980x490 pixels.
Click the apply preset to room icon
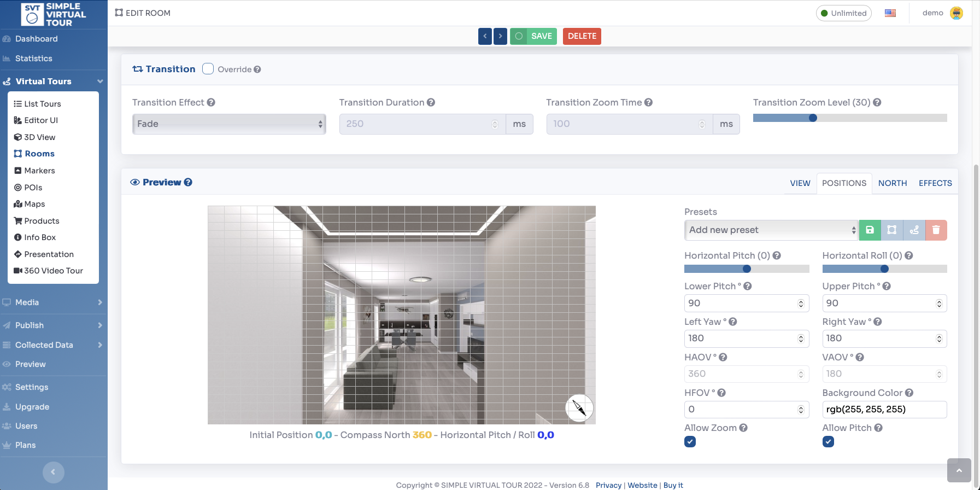click(x=891, y=230)
